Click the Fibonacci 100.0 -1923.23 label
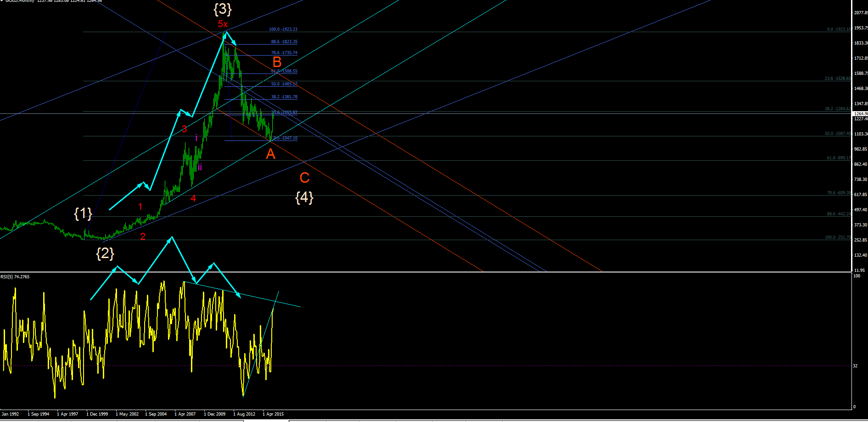This screenshot has height=422, width=868. tap(283, 29)
